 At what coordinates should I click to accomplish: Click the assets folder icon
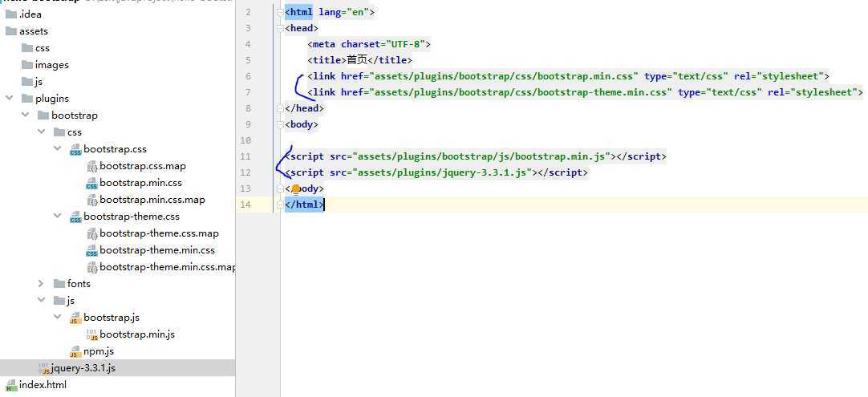(x=11, y=31)
